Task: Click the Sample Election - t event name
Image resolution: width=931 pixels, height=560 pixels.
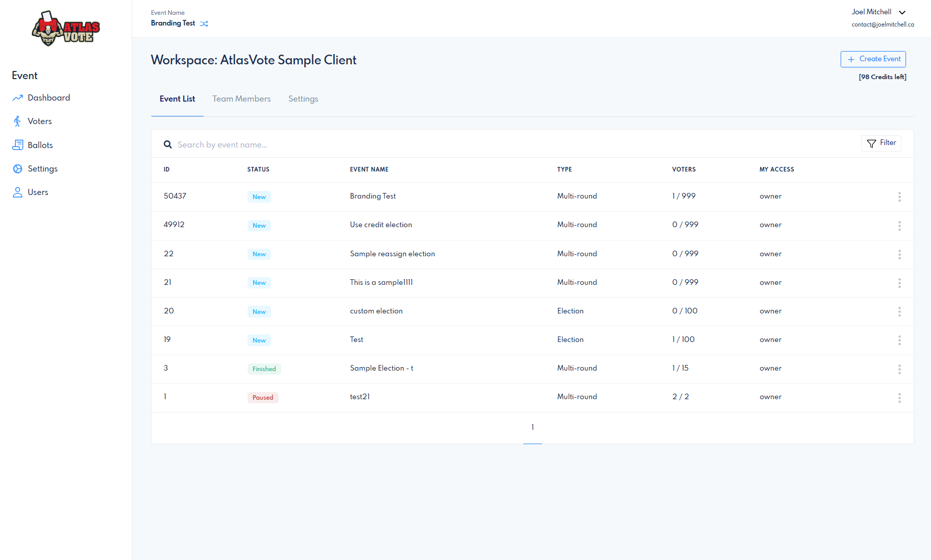Action: tap(381, 368)
